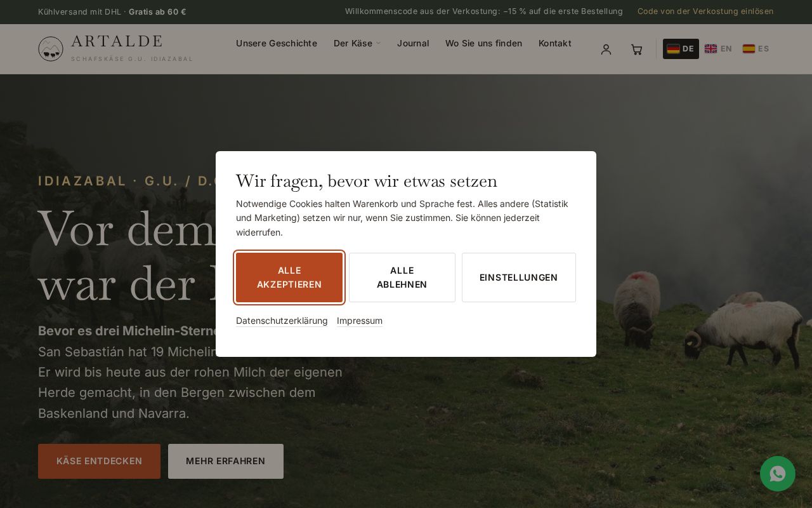The width and height of the screenshot is (812, 508).
Task: Switch to English with the UK flag
Action: 718,49
